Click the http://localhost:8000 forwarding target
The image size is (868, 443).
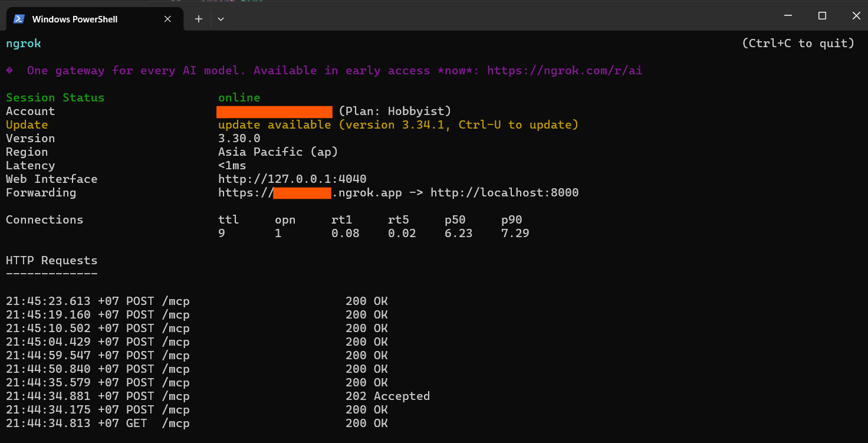tap(505, 193)
